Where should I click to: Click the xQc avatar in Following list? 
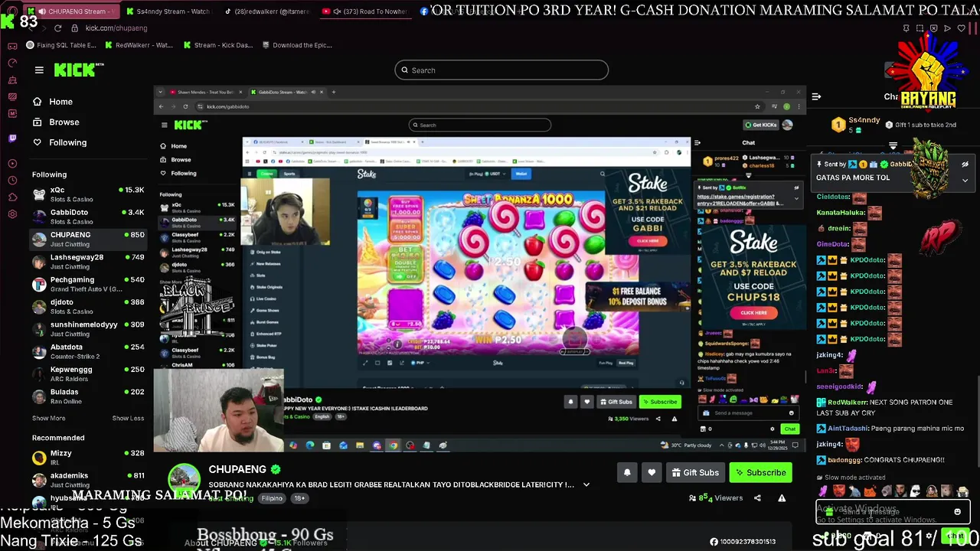pyautogui.click(x=39, y=194)
